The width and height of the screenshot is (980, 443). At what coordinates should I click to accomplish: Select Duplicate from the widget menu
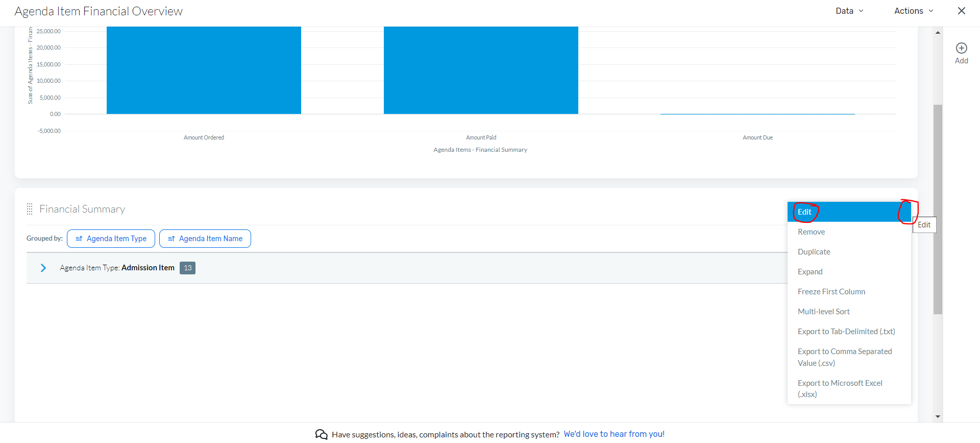(x=849, y=252)
